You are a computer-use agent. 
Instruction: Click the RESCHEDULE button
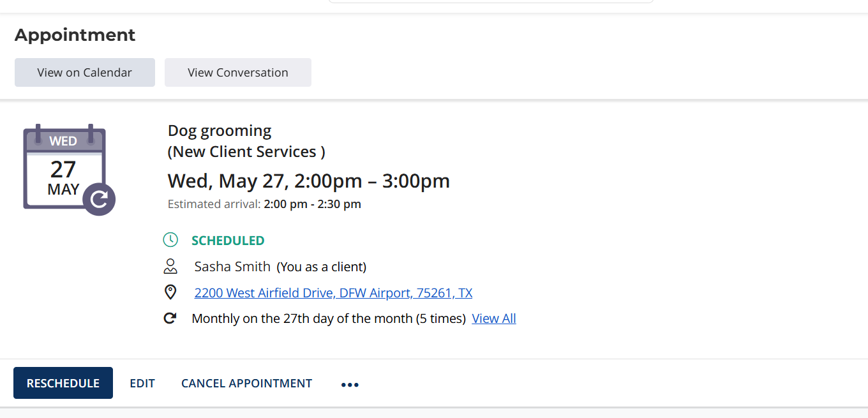click(x=63, y=383)
